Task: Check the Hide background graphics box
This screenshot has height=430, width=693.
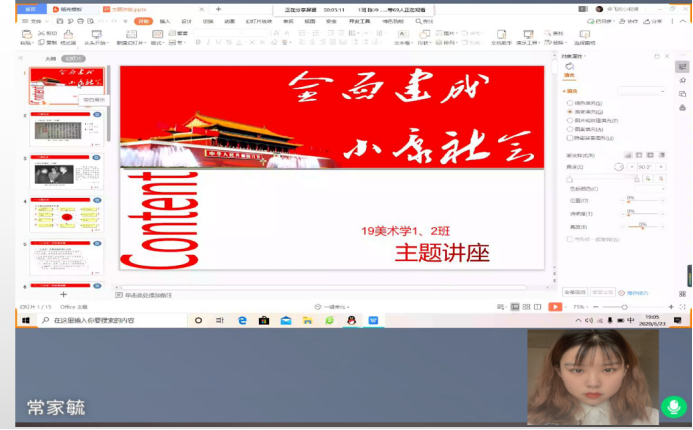Action: pos(570,138)
